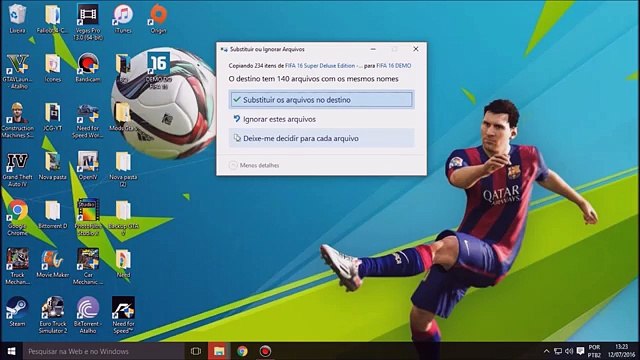Open FIFA 16 DEMO destination link

pyautogui.click(x=393, y=66)
